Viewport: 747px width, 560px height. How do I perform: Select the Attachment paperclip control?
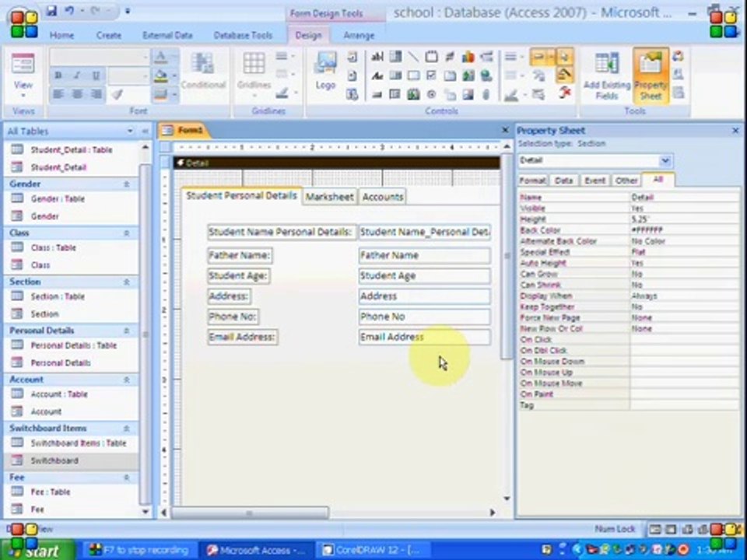pos(486,94)
